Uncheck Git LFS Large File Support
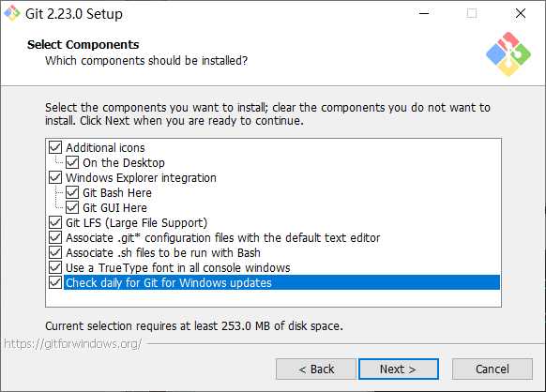Screen dimensions: 546x392 [x=55, y=222]
